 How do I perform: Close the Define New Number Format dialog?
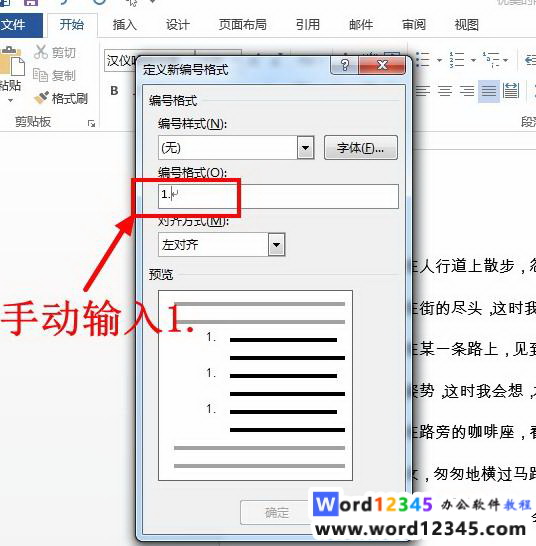pyautogui.click(x=382, y=65)
